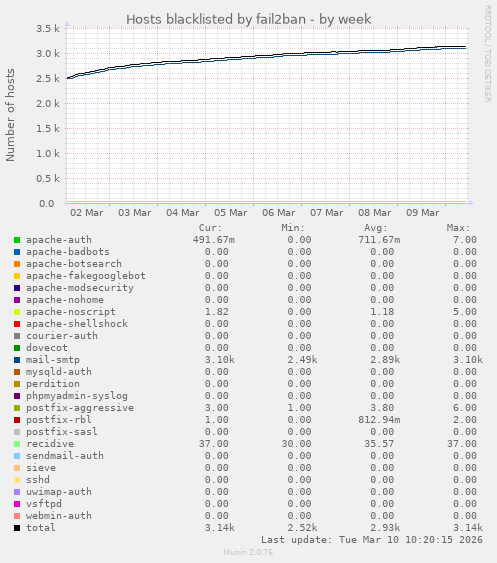Click the 'Min:' column header
Image resolution: width=497 pixels, height=563 pixels.
point(293,228)
